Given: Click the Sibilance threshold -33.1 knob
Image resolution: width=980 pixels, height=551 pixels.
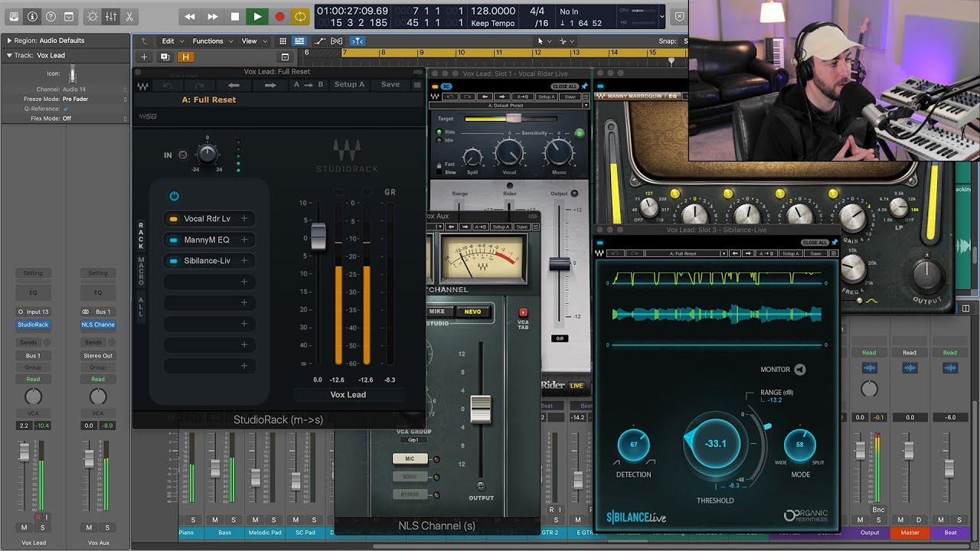Looking at the screenshot, I should coord(716,444).
